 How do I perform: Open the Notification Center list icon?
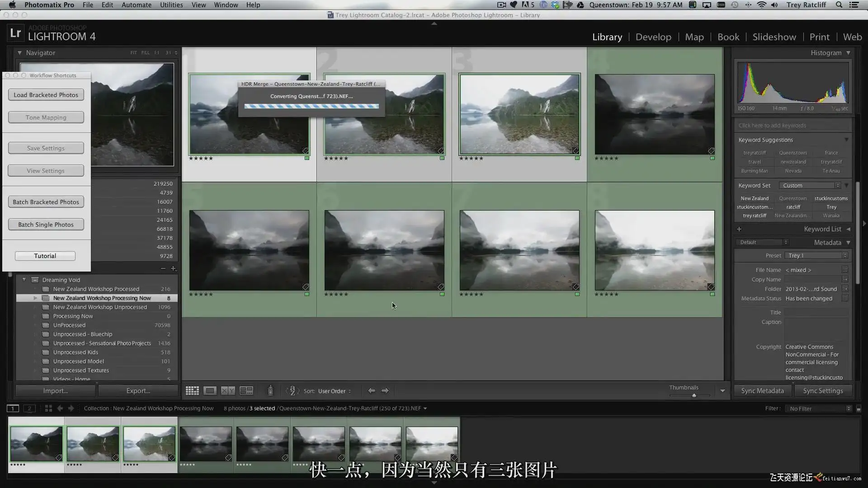pyautogui.click(x=854, y=5)
